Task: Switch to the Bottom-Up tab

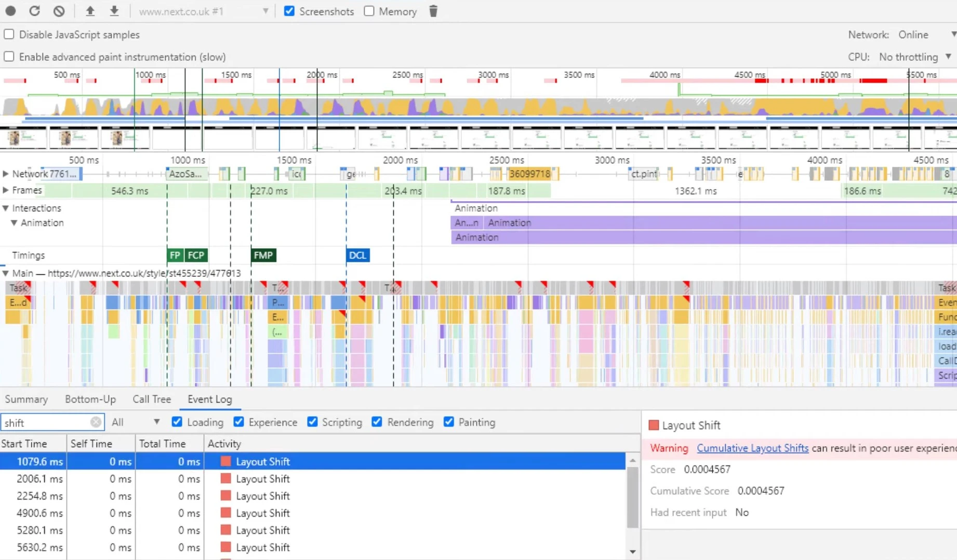Action: pyautogui.click(x=90, y=399)
